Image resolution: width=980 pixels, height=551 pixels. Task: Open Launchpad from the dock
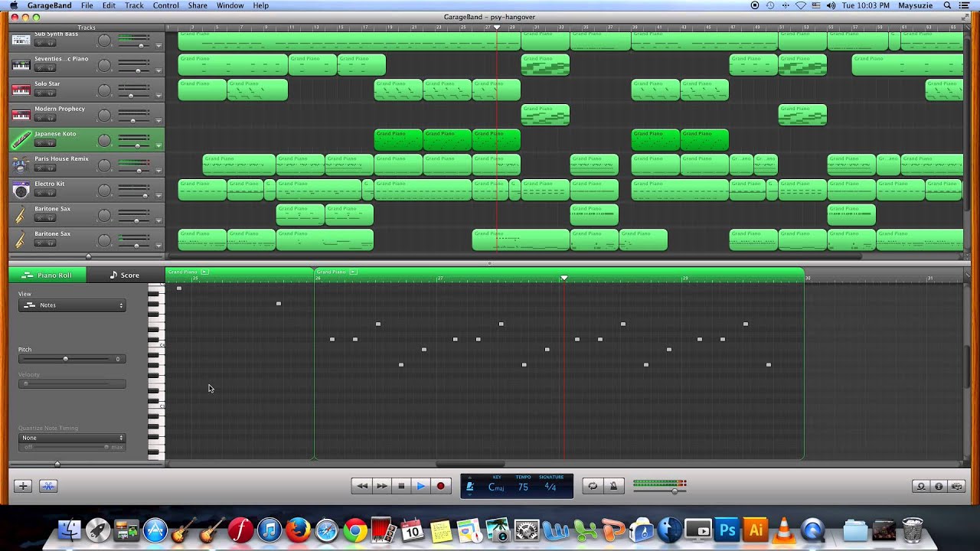(98, 530)
